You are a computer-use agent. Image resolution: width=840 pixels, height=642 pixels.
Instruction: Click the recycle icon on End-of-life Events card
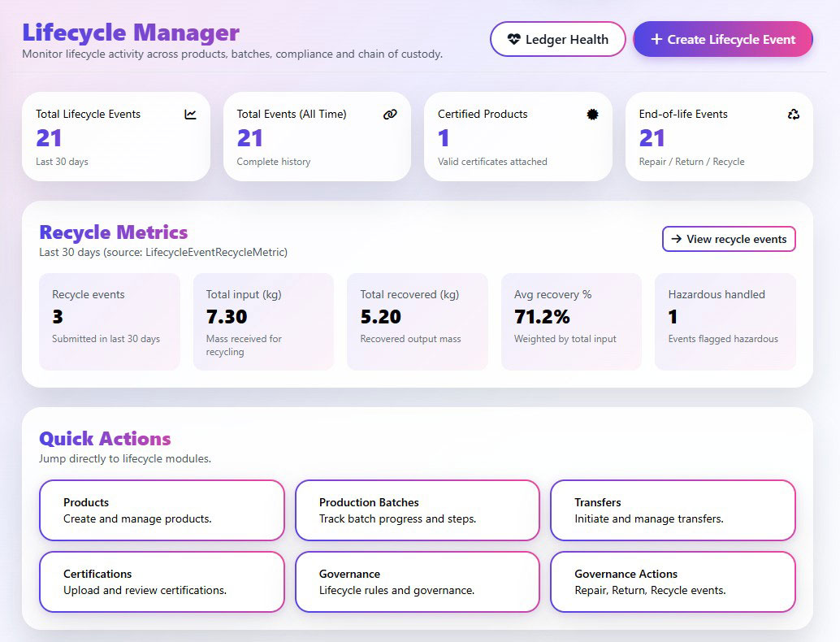pyautogui.click(x=793, y=115)
